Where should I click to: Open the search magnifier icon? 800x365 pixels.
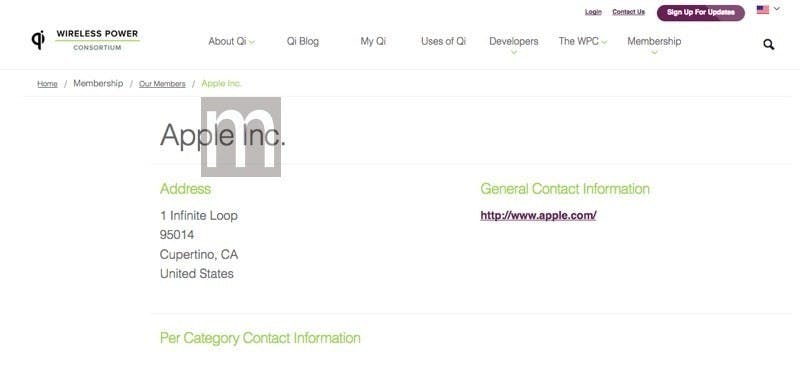pyautogui.click(x=768, y=44)
